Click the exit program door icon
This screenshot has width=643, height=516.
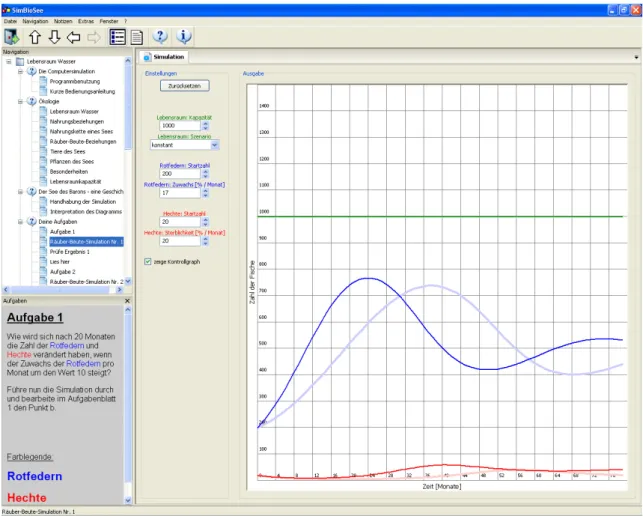[x=12, y=37]
